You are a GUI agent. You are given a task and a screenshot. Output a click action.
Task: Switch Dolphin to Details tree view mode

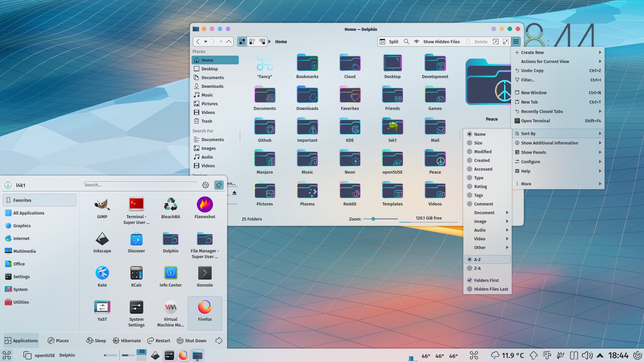pos(262,42)
